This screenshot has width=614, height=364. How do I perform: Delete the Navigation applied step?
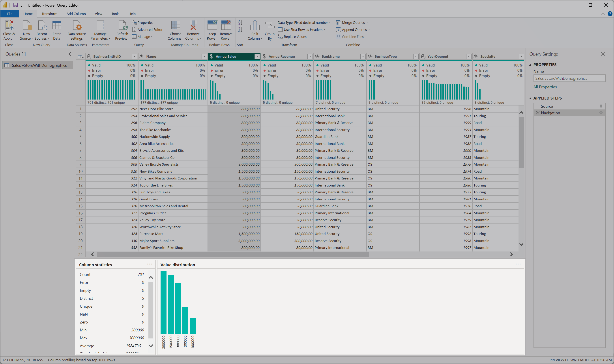point(538,113)
